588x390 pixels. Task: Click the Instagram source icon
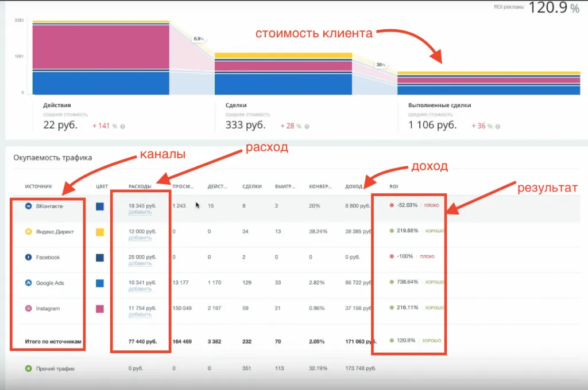28,309
